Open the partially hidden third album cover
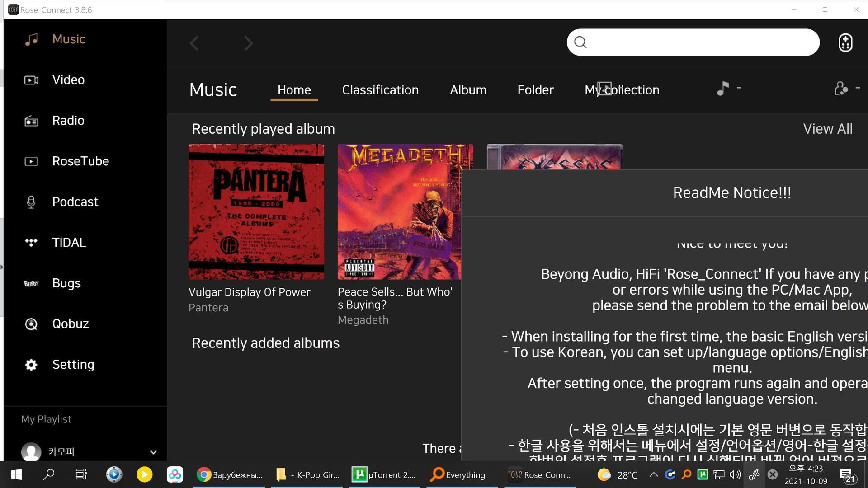Viewport: 868px width, 488px height. tap(554, 157)
